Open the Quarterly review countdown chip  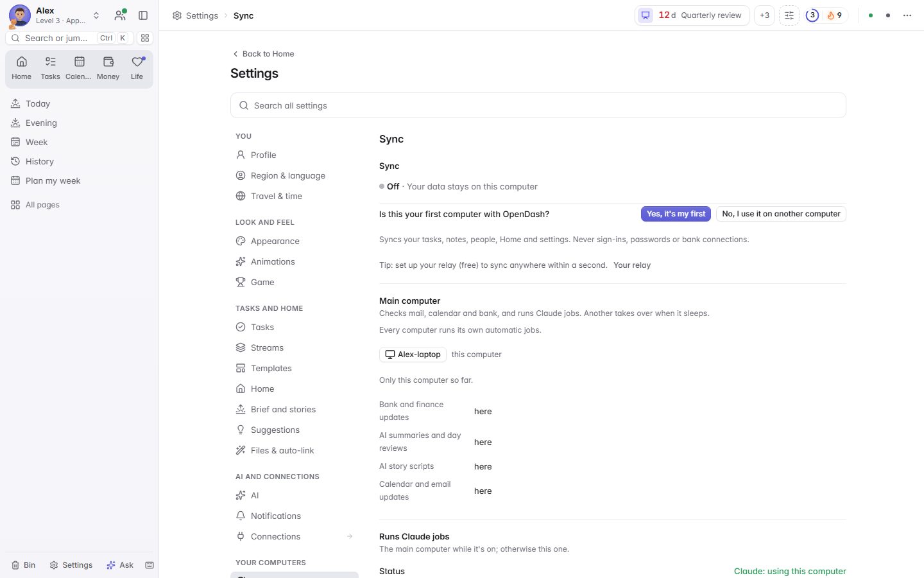(692, 15)
